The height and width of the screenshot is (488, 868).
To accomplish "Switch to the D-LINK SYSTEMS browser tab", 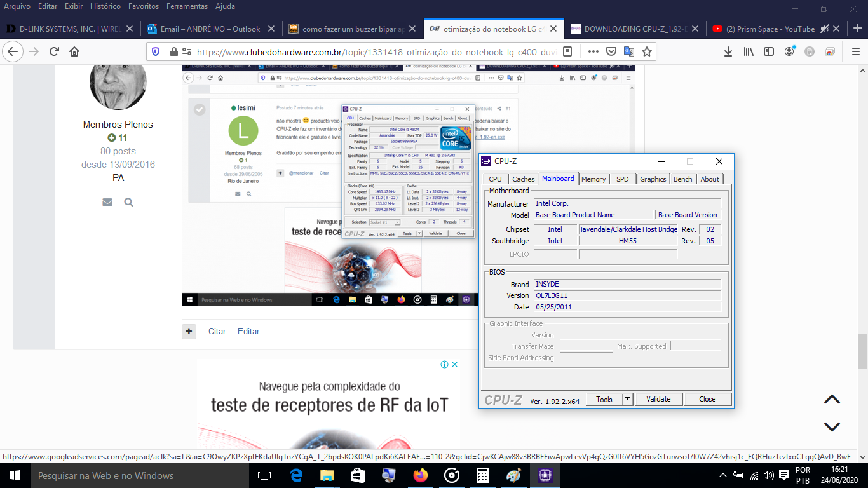I will tap(71, 29).
